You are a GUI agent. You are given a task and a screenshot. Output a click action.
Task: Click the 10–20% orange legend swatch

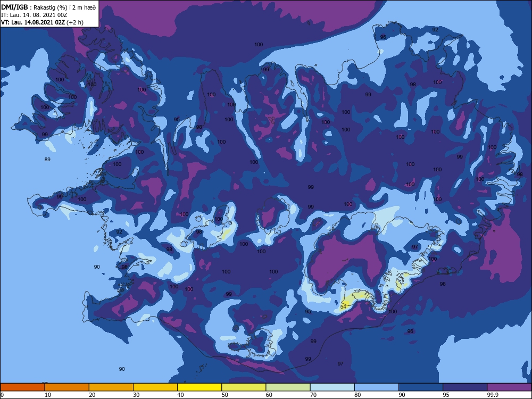67,387
